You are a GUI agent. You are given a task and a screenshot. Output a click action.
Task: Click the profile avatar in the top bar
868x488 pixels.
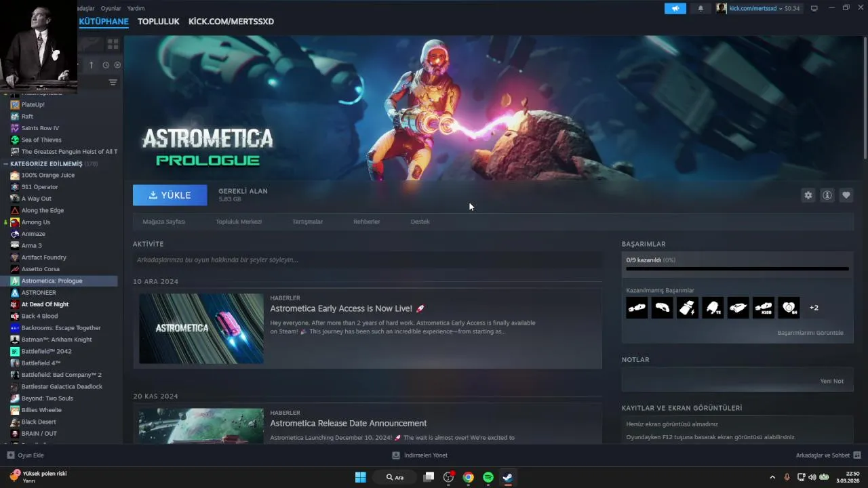pyautogui.click(x=721, y=8)
